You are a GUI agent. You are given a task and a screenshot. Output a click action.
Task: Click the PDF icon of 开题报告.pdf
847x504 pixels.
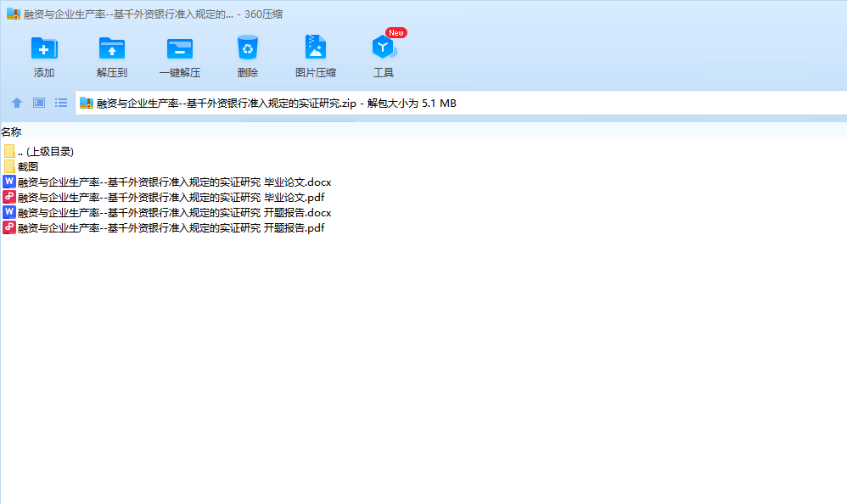pos(9,227)
